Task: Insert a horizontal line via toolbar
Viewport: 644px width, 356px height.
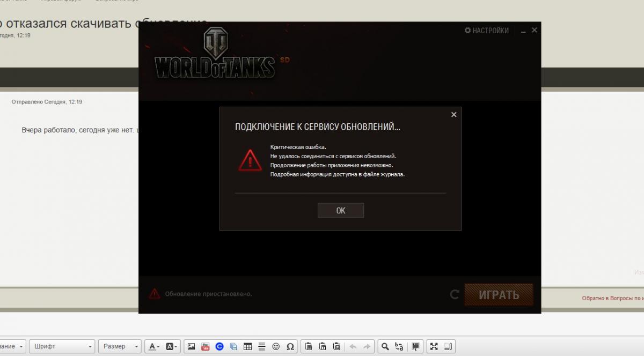Action: pos(262,346)
